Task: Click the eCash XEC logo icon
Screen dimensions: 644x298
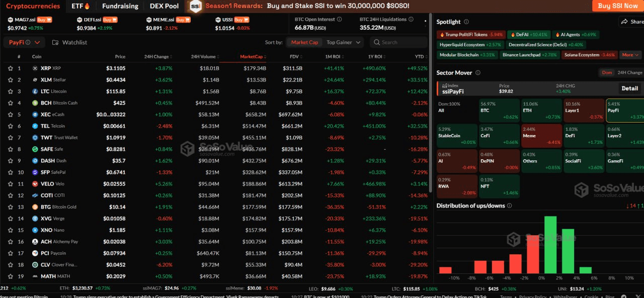Action: tap(35, 115)
